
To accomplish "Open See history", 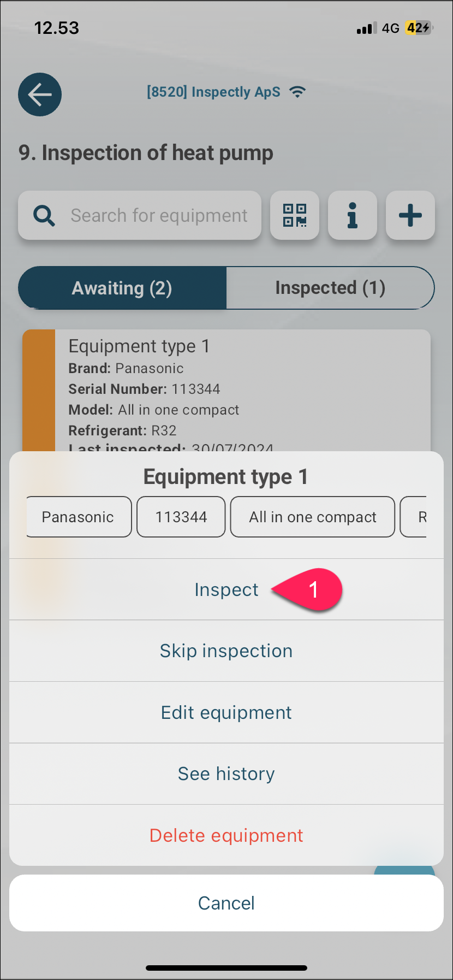I will click(x=226, y=774).
